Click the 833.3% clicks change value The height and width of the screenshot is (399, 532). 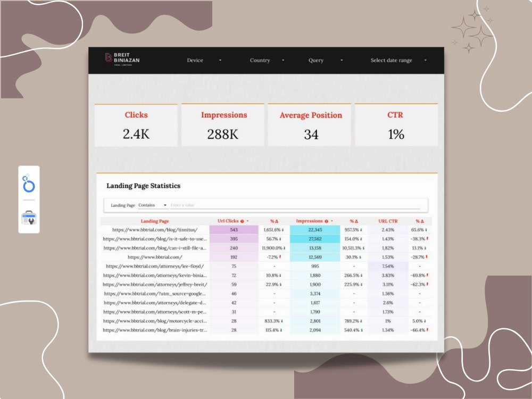click(x=272, y=321)
